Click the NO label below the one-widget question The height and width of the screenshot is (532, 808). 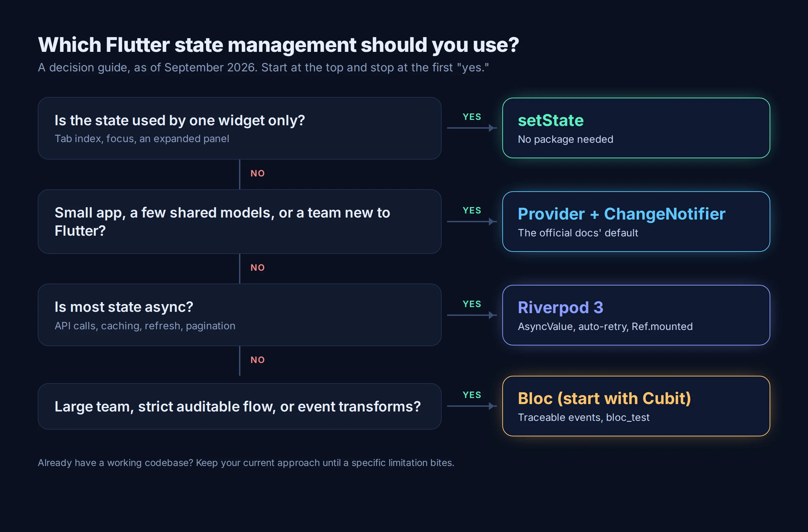(x=257, y=173)
